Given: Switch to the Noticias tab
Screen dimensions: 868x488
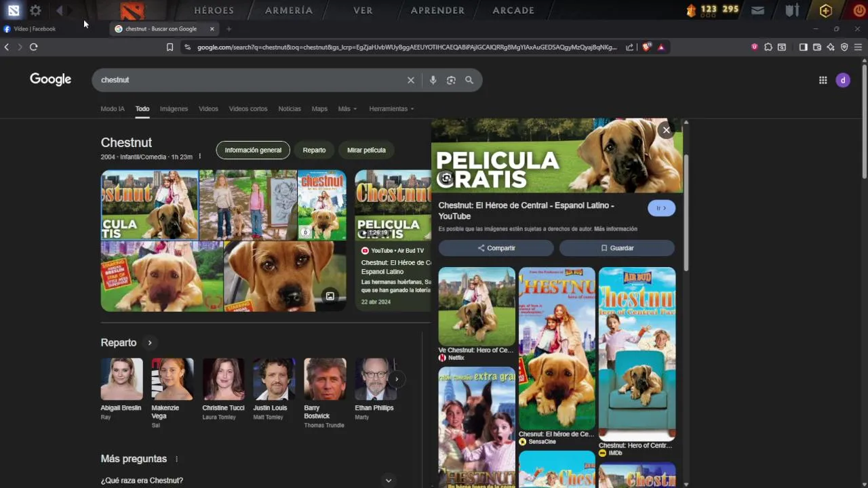Looking at the screenshot, I should coord(290,108).
